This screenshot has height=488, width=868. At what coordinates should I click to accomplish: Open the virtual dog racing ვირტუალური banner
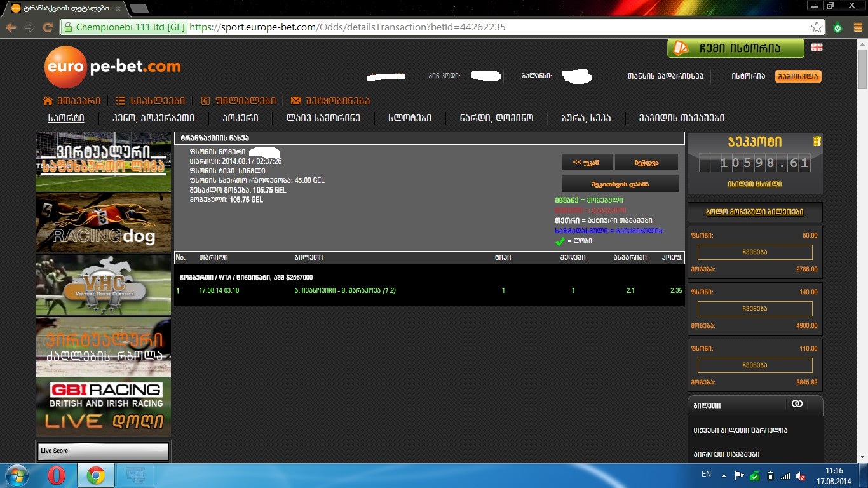click(x=103, y=347)
